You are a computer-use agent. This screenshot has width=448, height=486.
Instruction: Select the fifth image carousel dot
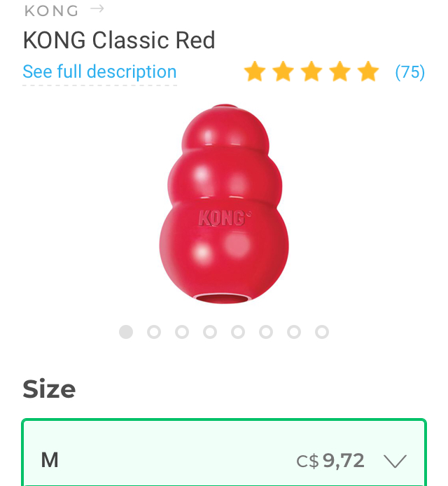click(x=238, y=332)
